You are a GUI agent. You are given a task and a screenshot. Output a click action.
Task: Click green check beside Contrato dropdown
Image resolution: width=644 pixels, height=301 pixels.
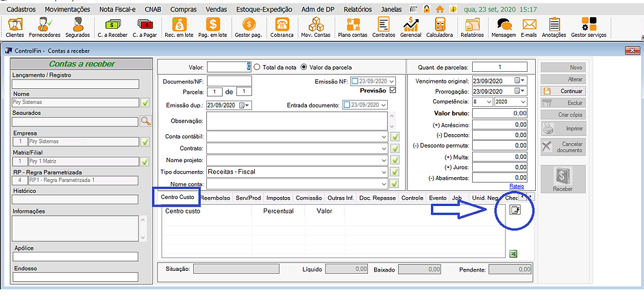pyautogui.click(x=395, y=148)
